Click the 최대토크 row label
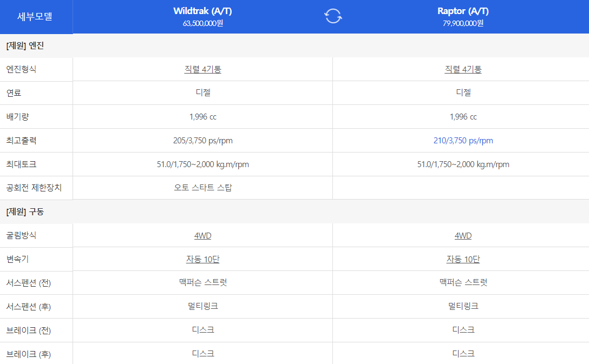Screen dimensions: 589x364 coord(22,164)
